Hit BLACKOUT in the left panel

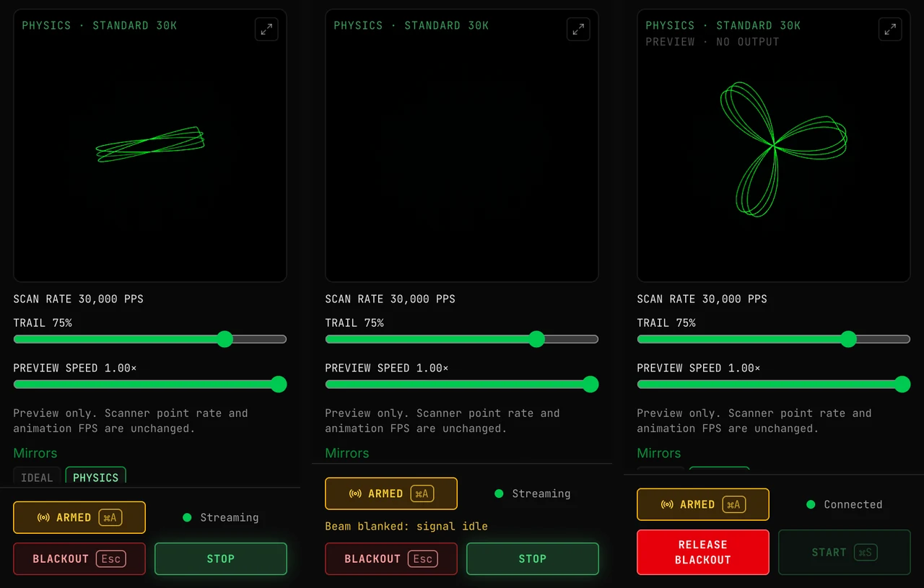point(79,559)
